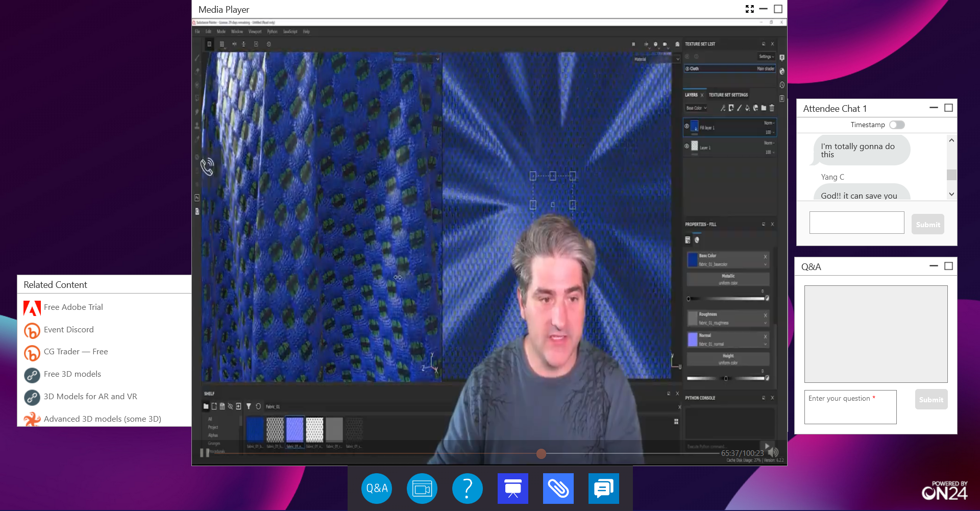The image size is (980, 511).
Task: Pause the Media Player video
Action: tap(205, 453)
